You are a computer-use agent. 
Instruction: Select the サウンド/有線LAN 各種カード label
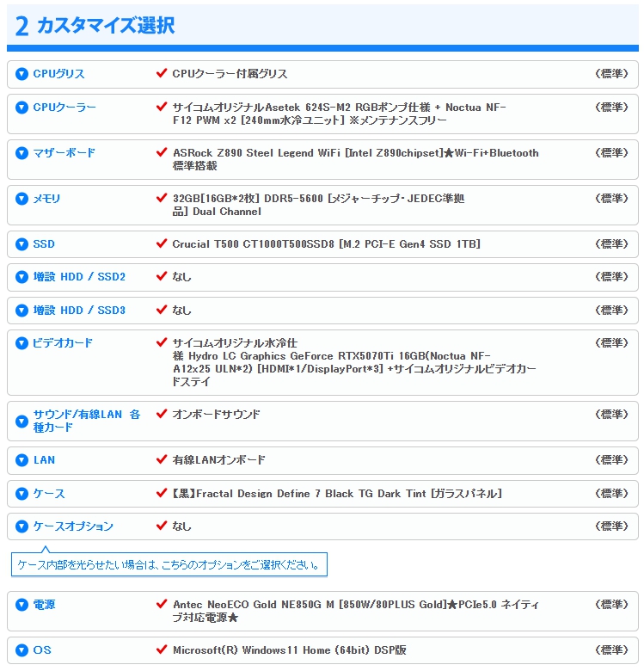pyautogui.click(x=86, y=421)
